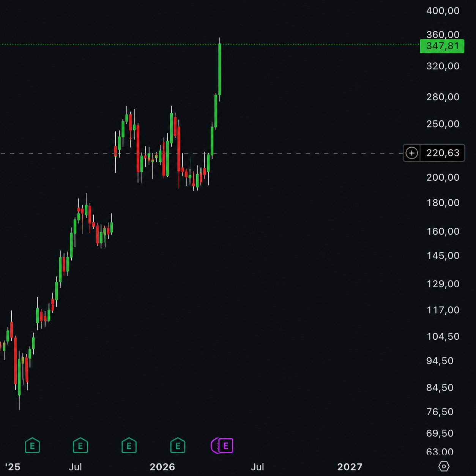Click the 117,00 price axis label
Image resolution: width=476 pixels, height=476 pixels.
(443, 310)
